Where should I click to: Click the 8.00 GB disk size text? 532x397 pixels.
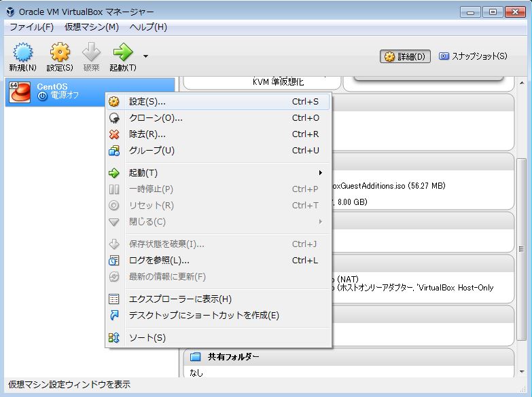click(353, 202)
